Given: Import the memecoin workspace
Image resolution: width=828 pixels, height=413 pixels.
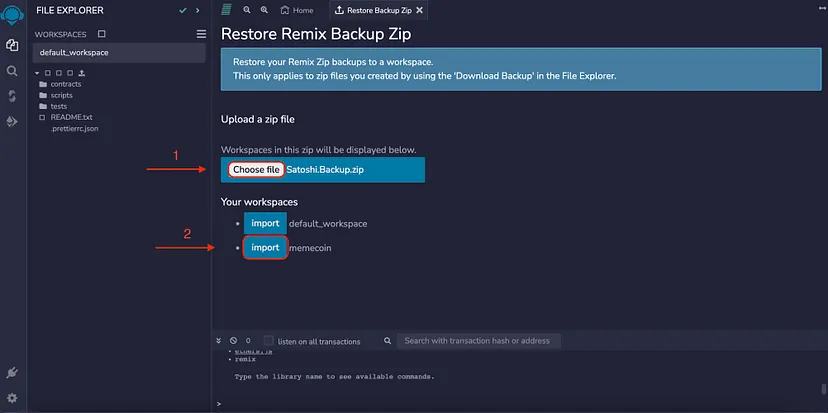Looking at the screenshot, I should 265,247.
